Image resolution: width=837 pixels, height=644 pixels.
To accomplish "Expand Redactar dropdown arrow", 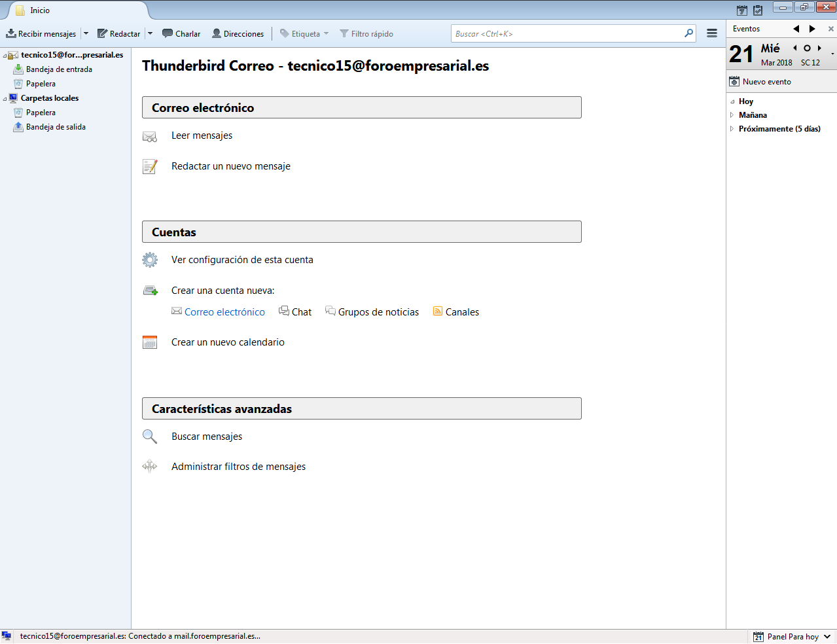I will [150, 33].
